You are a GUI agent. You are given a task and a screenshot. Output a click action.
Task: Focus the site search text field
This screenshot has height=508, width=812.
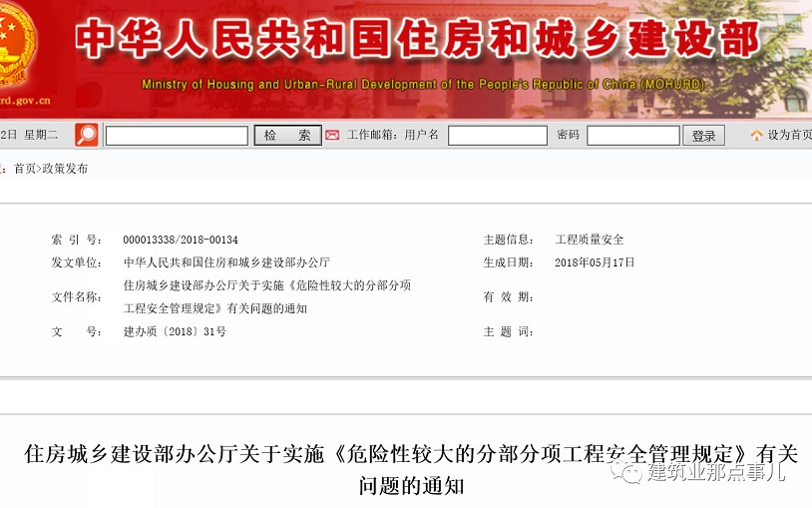[x=177, y=136]
